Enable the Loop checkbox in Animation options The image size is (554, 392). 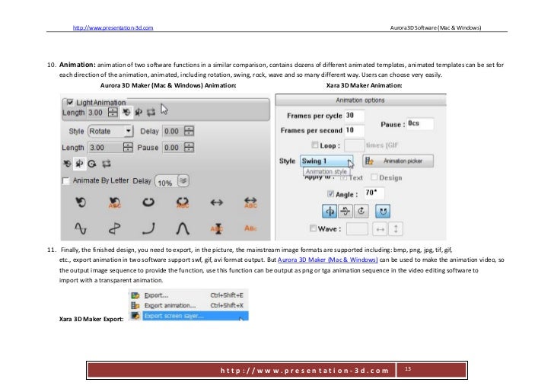tap(315, 145)
